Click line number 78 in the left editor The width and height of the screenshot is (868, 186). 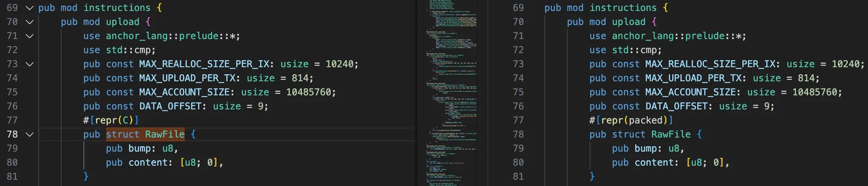(12, 135)
